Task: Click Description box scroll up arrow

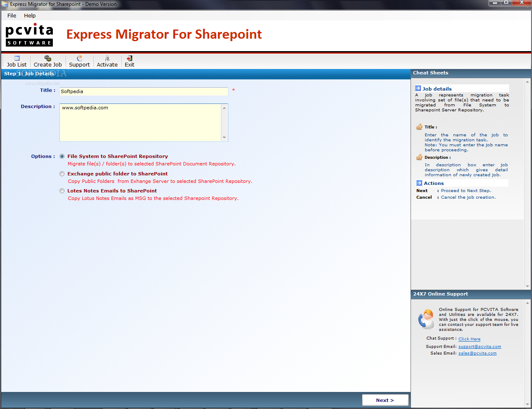Action: pos(225,108)
